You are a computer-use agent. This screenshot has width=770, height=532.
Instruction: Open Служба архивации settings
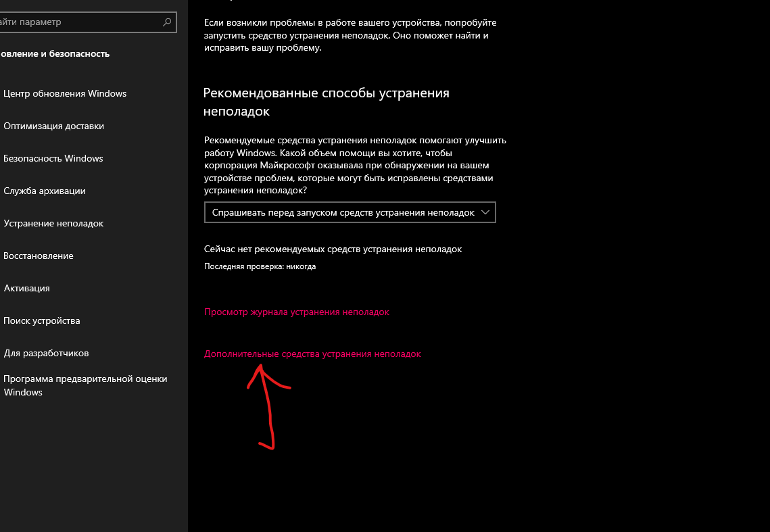[x=44, y=191]
